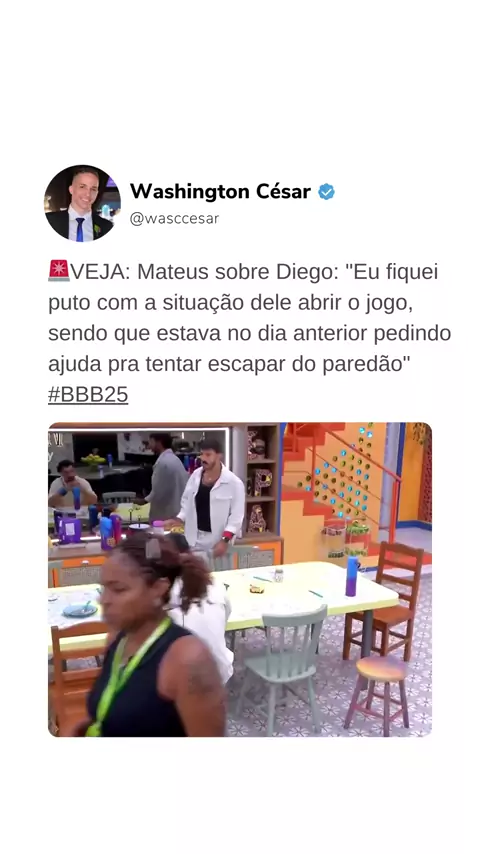Click the brown wooden chair beside the stairs
Screen dimensions: 480x854
384,600
